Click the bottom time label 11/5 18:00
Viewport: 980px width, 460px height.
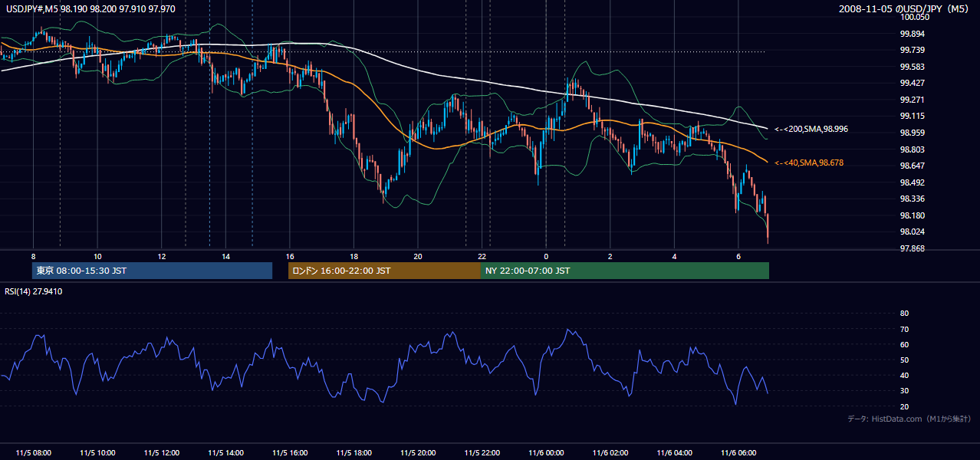(x=354, y=453)
